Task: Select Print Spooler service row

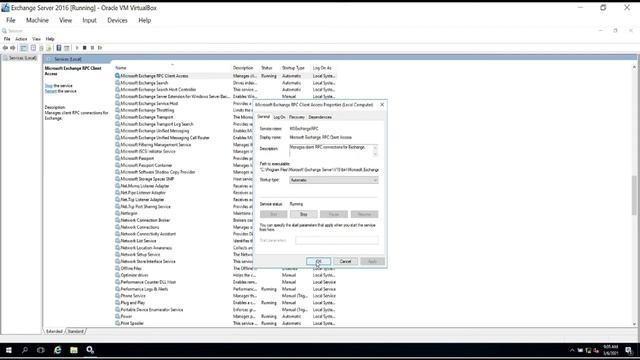Action: click(225, 323)
